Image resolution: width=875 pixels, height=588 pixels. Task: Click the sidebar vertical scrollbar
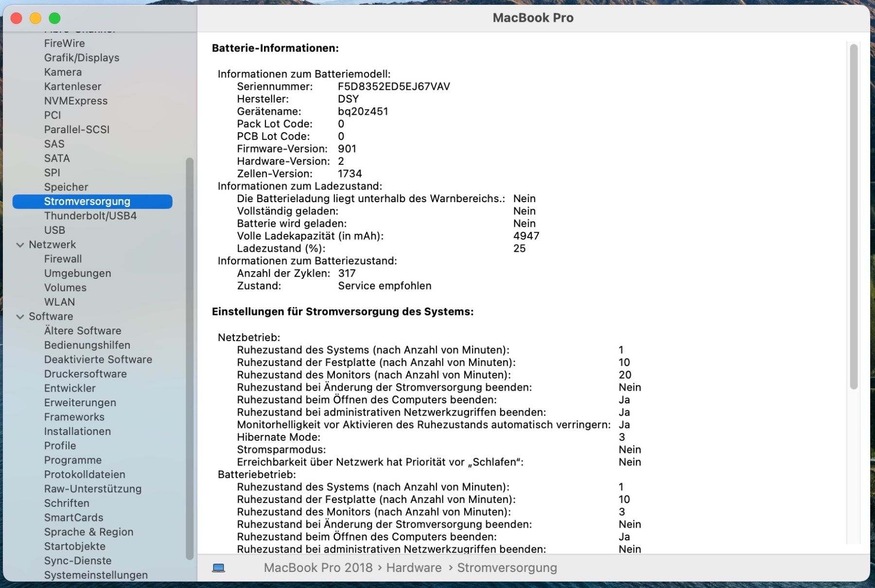(190, 359)
